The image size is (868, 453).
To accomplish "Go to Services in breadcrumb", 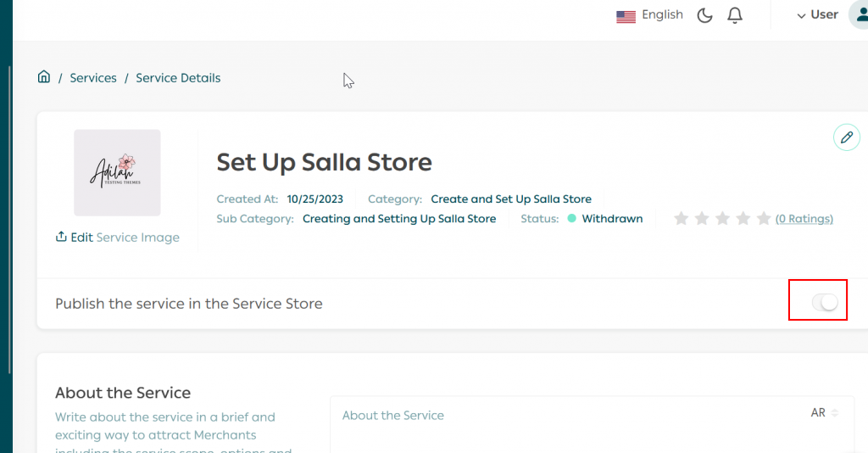I will [x=93, y=78].
